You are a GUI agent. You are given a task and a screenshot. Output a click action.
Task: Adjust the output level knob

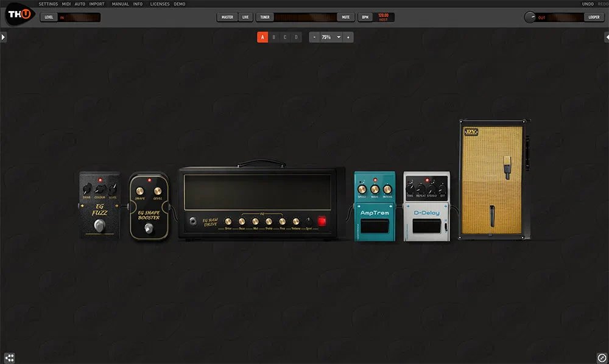pyautogui.click(x=530, y=17)
